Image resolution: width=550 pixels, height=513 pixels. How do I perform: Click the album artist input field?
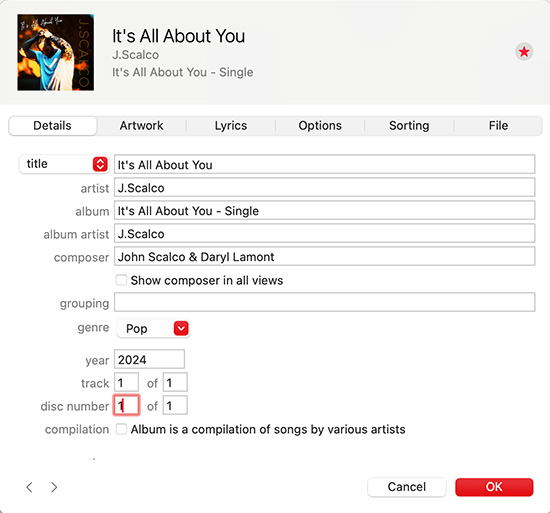click(x=324, y=233)
